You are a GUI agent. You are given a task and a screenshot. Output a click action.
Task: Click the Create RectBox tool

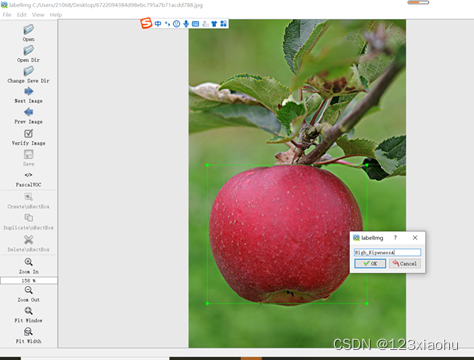(x=28, y=197)
